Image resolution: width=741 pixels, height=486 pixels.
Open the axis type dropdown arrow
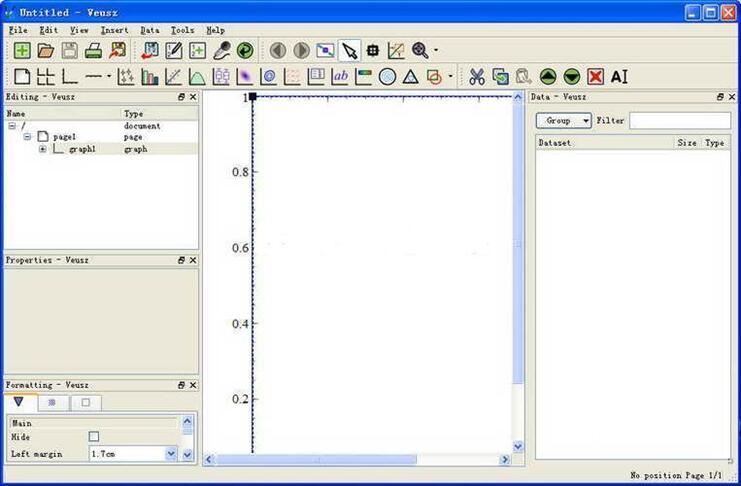pyautogui.click(x=109, y=76)
